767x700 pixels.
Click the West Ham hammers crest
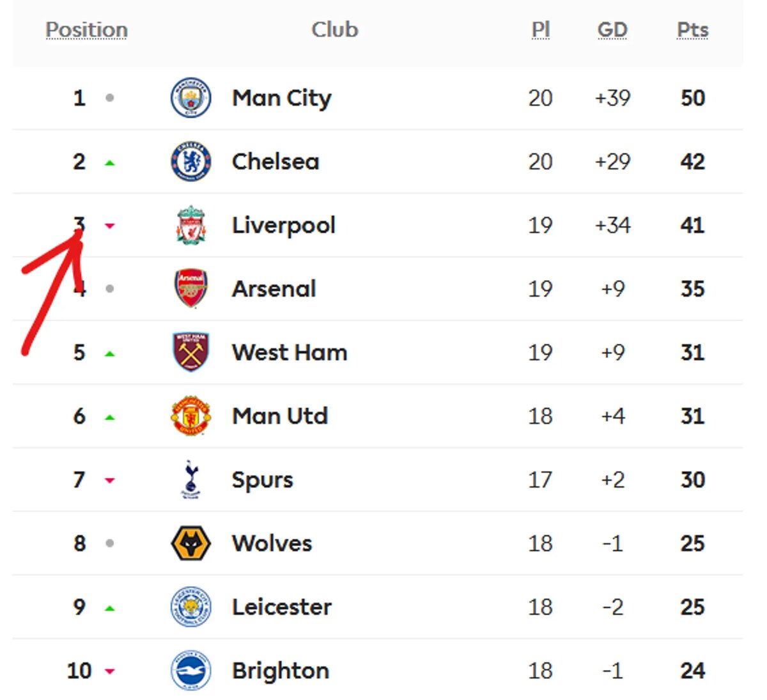[x=190, y=352]
